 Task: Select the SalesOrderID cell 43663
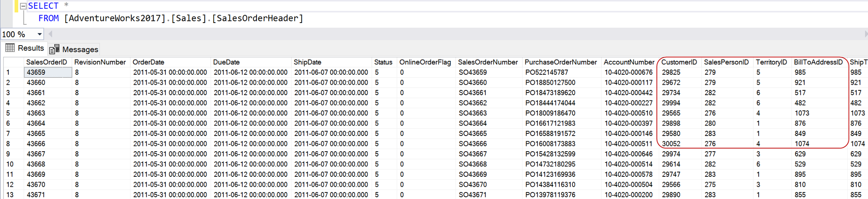(48, 113)
